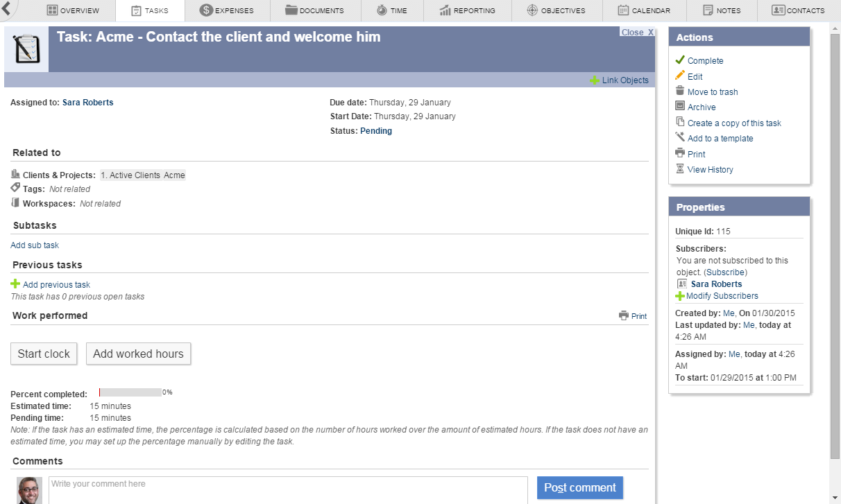Focus the Write your comment here field
The width and height of the screenshot is (841, 504).
tap(288, 489)
